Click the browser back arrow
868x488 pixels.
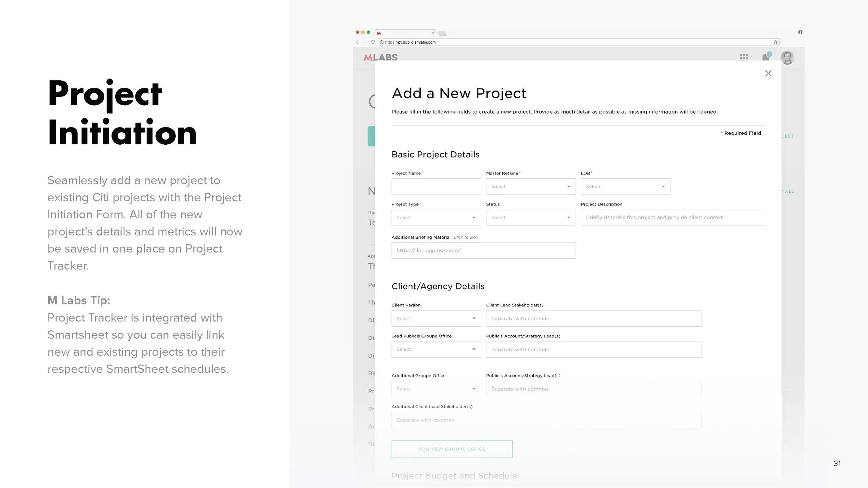357,42
